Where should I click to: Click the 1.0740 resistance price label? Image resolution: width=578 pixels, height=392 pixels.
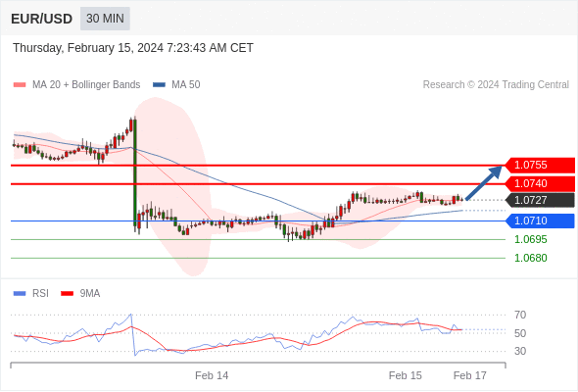tap(540, 183)
